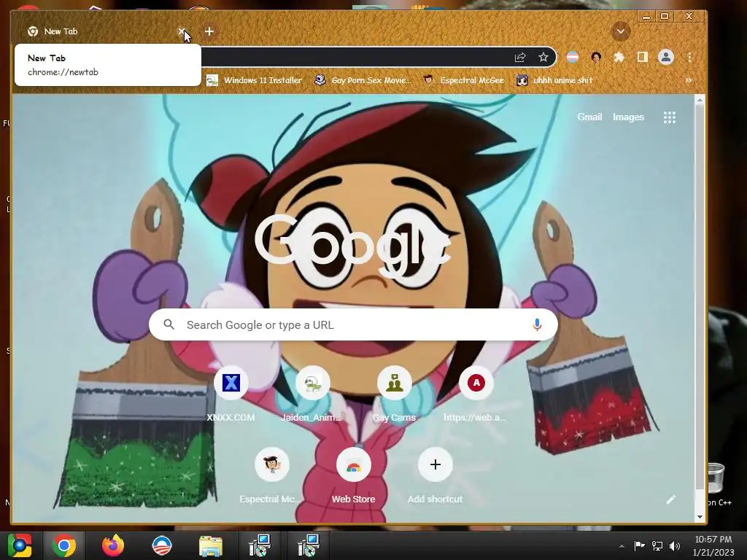Screen dimensions: 747x560
Task: Open the Chrome three-dot menu
Action: [689, 58]
